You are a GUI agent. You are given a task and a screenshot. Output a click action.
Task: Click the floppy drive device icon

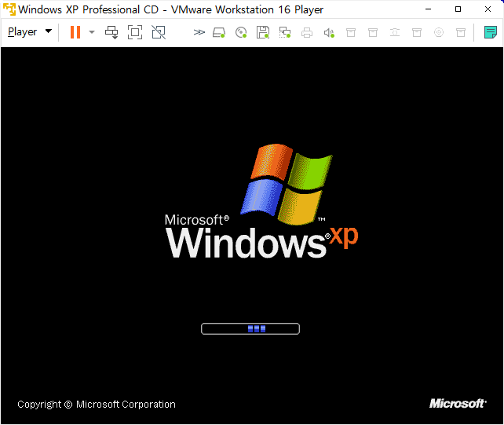(x=263, y=32)
